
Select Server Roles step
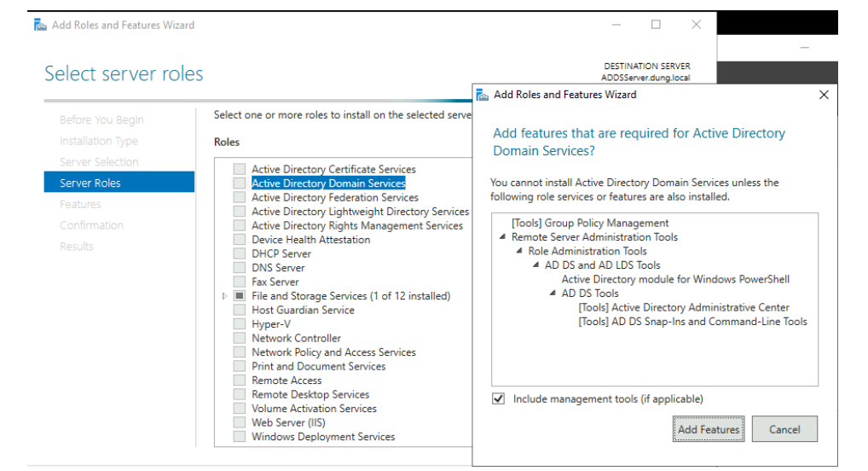point(119,183)
